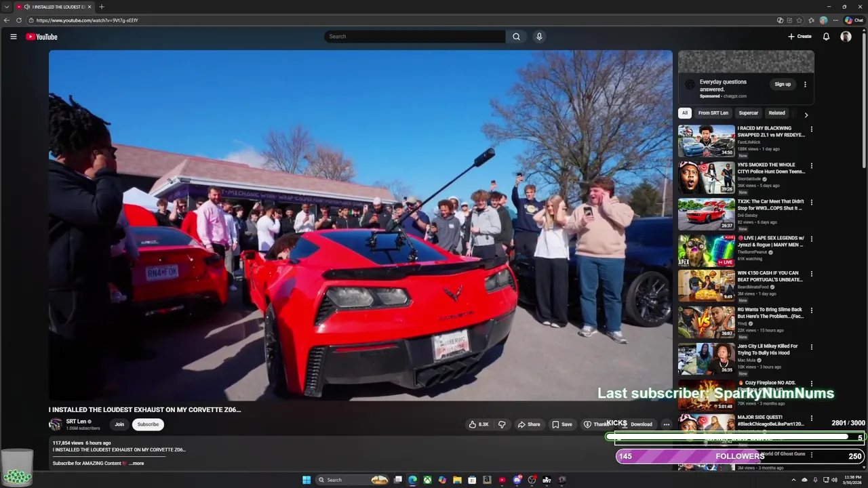The image size is (868, 488).
Task: Open Amazon app in the taskbar
Action: (487, 480)
